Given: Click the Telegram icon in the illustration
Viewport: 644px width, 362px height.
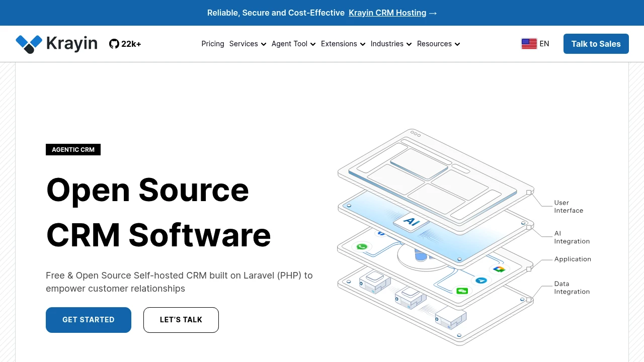Looking at the screenshot, I should point(481,281).
